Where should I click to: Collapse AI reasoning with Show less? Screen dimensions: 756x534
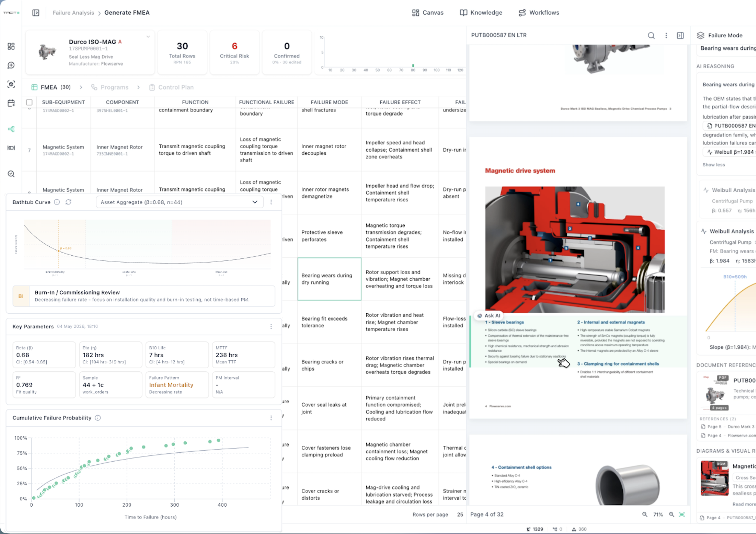(x=714, y=165)
